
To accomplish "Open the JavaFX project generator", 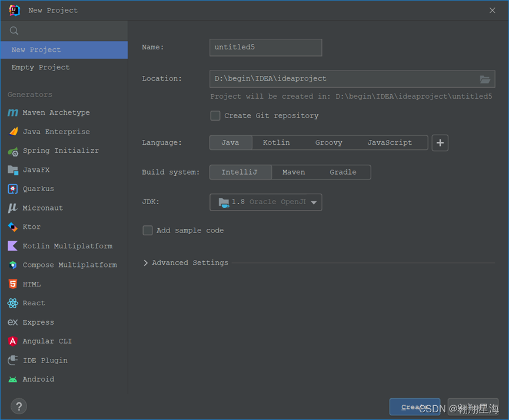I will (38, 169).
